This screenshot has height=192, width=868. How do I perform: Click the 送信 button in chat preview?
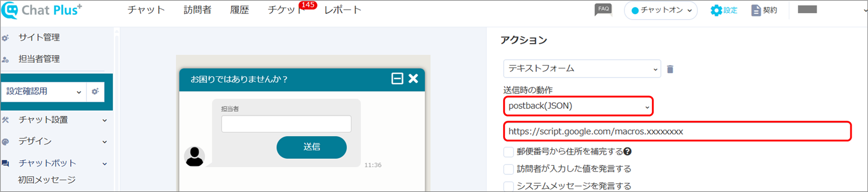coord(311,147)
